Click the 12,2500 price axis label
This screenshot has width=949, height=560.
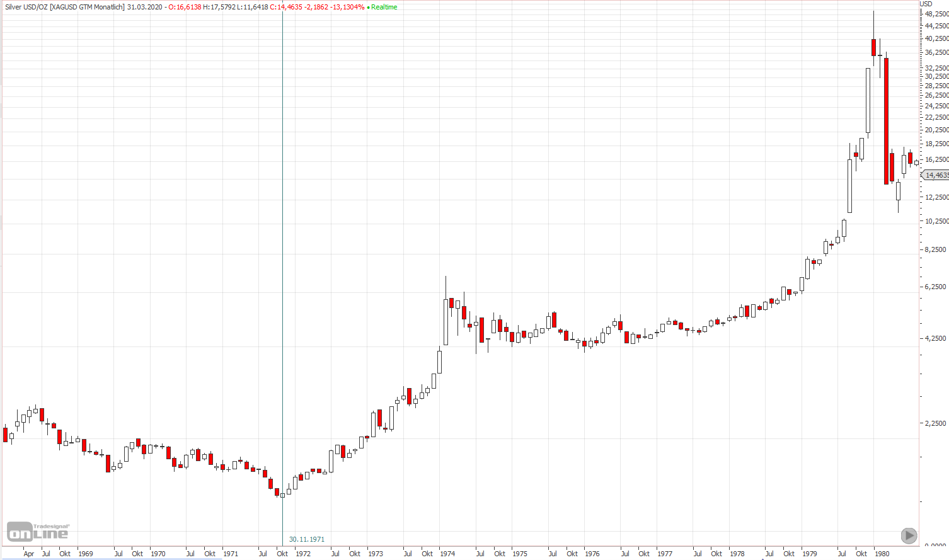click(937, 197)
